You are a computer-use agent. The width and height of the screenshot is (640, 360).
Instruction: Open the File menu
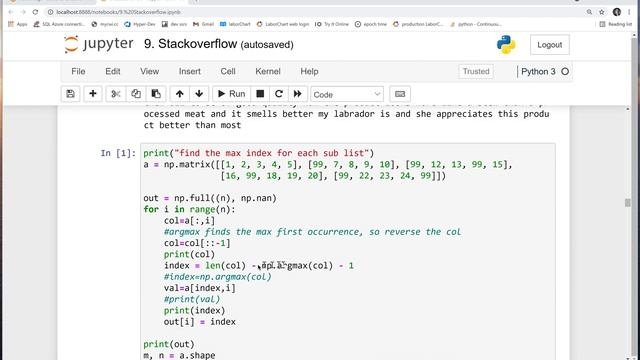[78, 71]
